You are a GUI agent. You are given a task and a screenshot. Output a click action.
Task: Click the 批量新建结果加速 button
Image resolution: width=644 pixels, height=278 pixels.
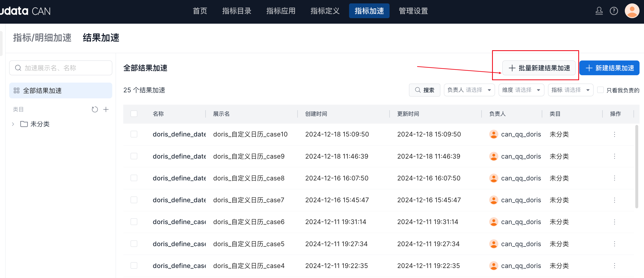point(539,68)
